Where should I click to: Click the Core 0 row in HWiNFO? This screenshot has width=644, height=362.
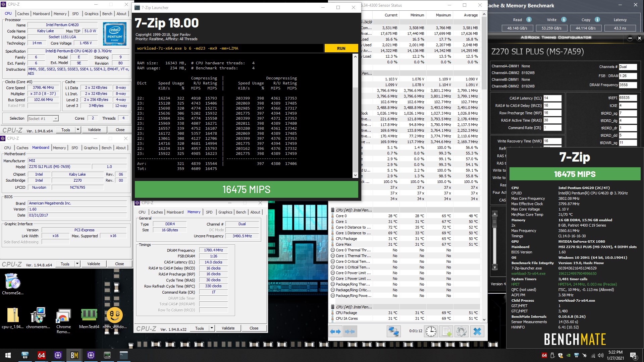click(405, 216)
